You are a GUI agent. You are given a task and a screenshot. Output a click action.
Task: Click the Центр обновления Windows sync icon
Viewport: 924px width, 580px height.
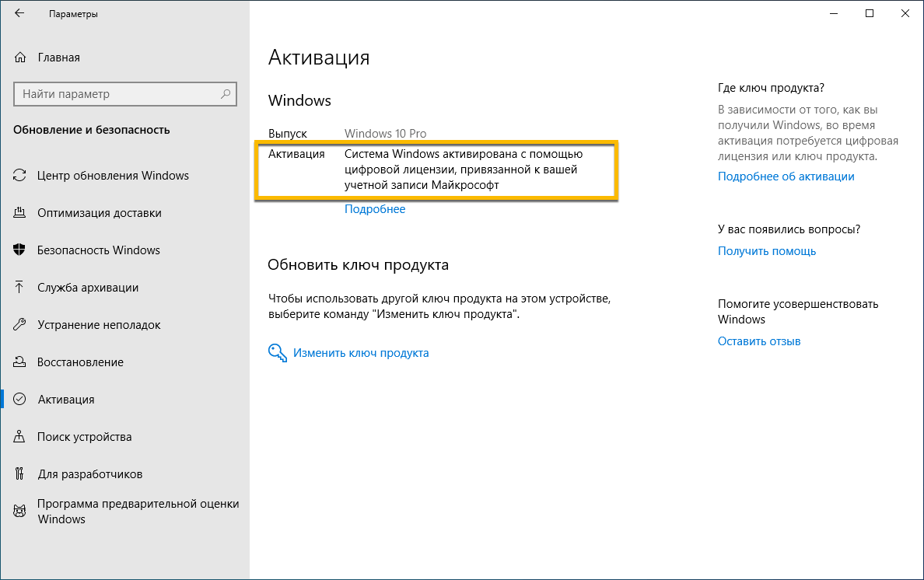[20, 176]
